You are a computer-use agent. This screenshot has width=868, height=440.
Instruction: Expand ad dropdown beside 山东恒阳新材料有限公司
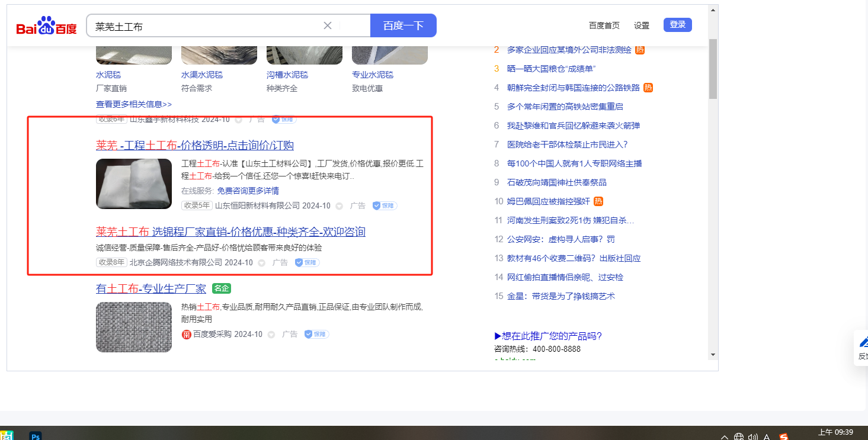[339, 206]
